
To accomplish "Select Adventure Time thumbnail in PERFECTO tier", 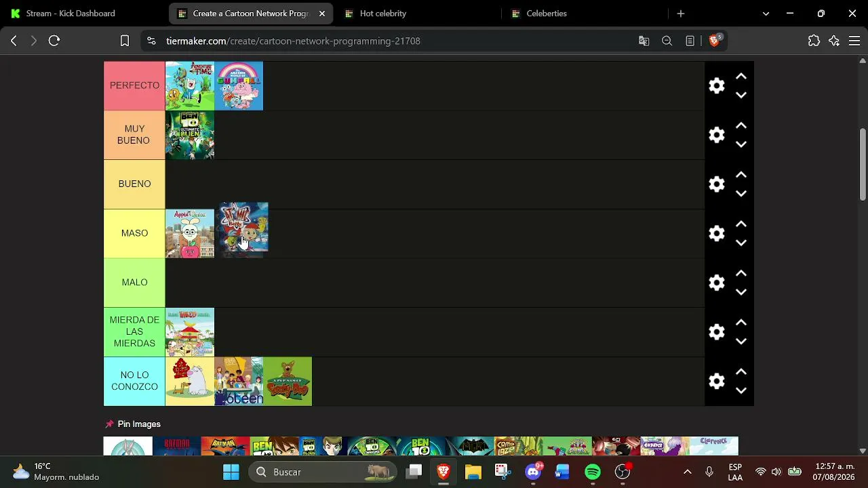I will click(x=190, y=86).
